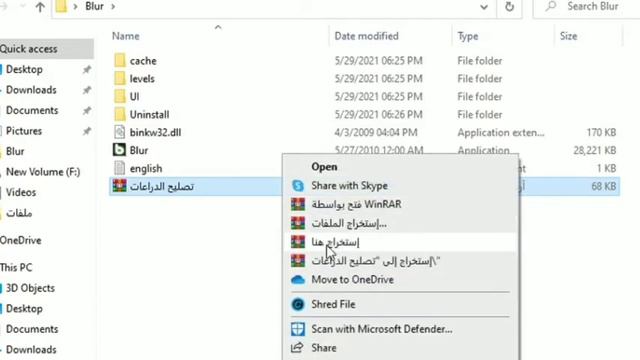Choose Open in the context menu

pos(400,167)
